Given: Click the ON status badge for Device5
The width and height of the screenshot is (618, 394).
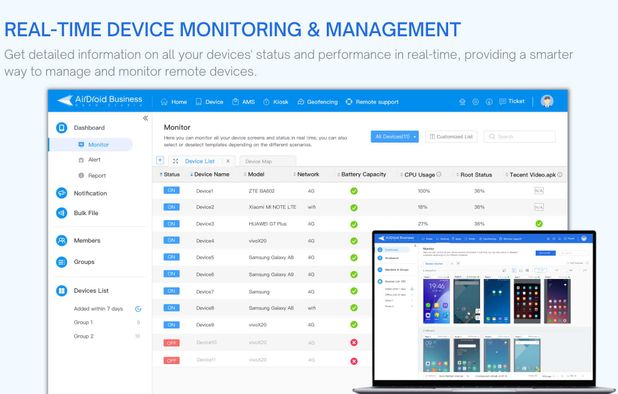Looking at the screenshot, I should coord(171,257).
